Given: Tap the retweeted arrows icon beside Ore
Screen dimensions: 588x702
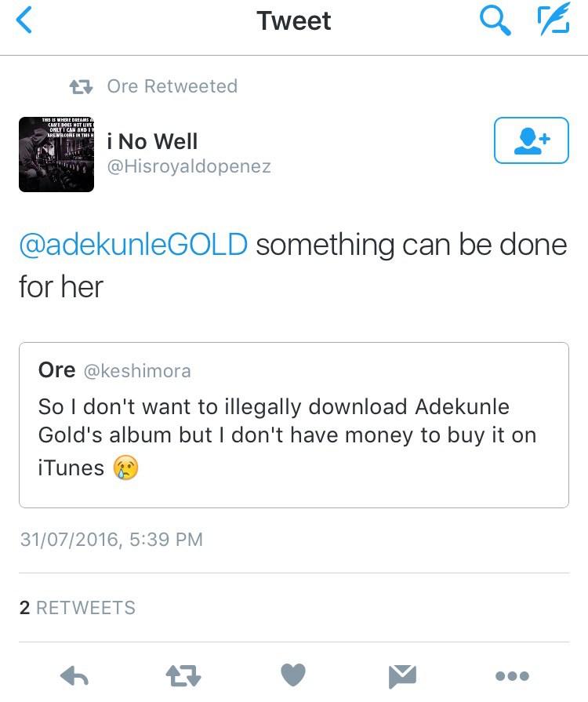Looking at the screenshot, I should 81,86.
